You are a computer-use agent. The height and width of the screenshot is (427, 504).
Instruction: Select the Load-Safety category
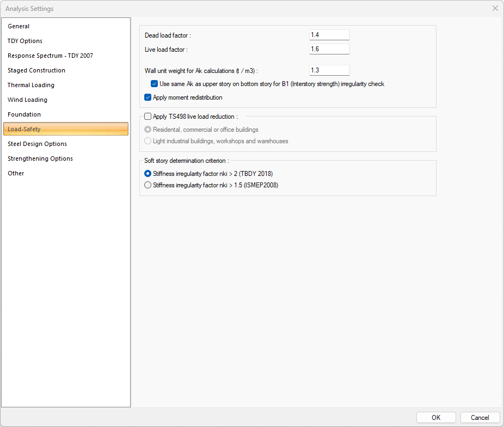pos(65,129)
